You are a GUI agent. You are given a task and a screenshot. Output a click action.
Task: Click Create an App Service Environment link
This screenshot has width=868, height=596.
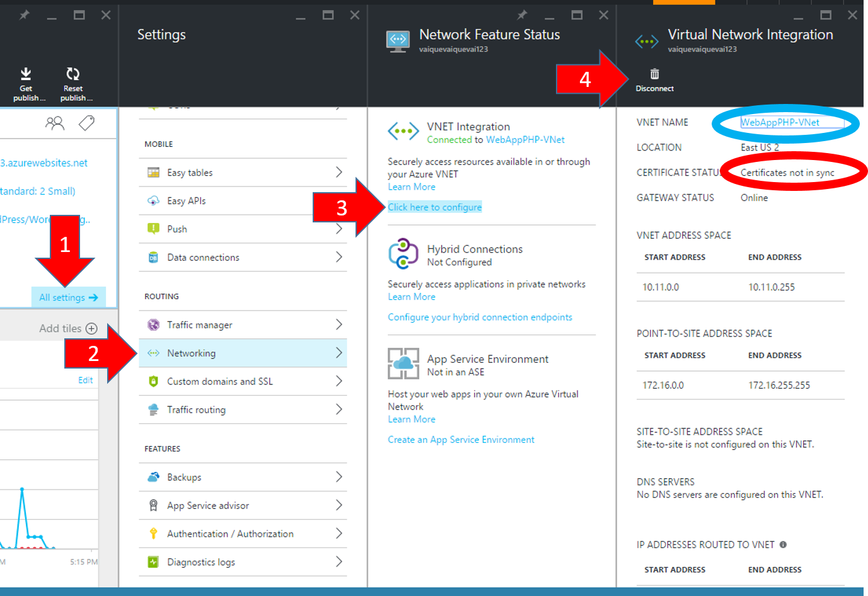click(x=461, y=440)
